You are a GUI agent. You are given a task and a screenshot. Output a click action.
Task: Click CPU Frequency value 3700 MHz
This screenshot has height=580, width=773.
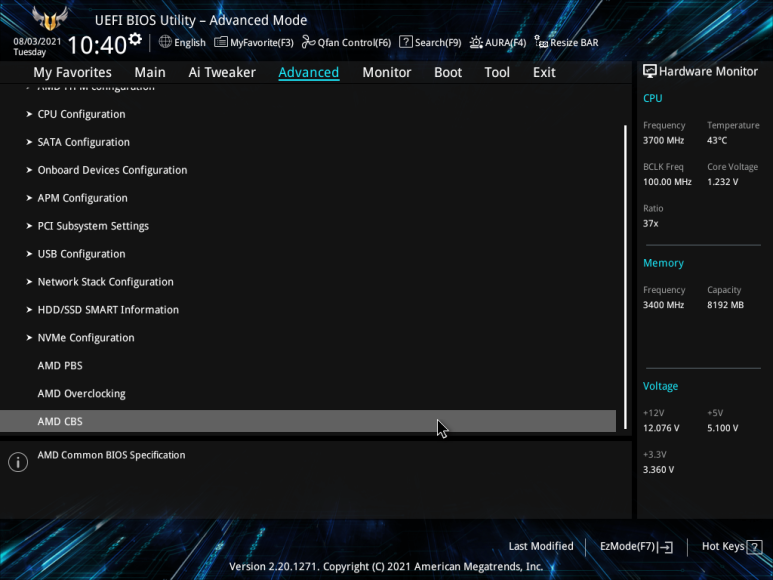[663, 140]
